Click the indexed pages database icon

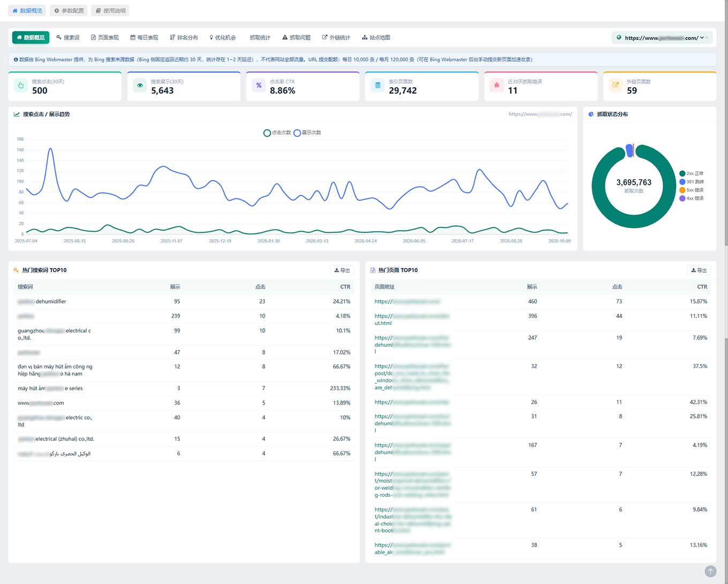(377, 85)
